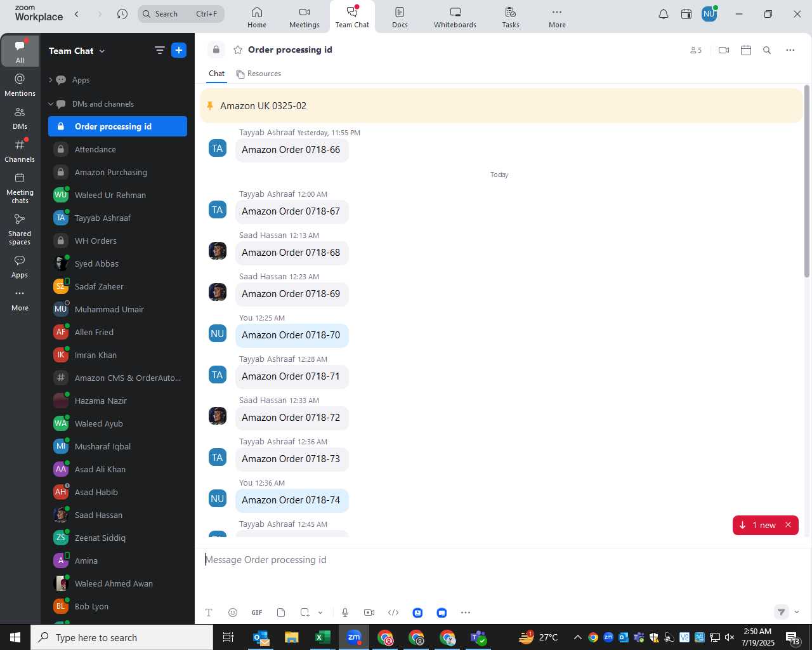Open the Tasks tab
Screen dimensions: 812x650
click(511, 17)
